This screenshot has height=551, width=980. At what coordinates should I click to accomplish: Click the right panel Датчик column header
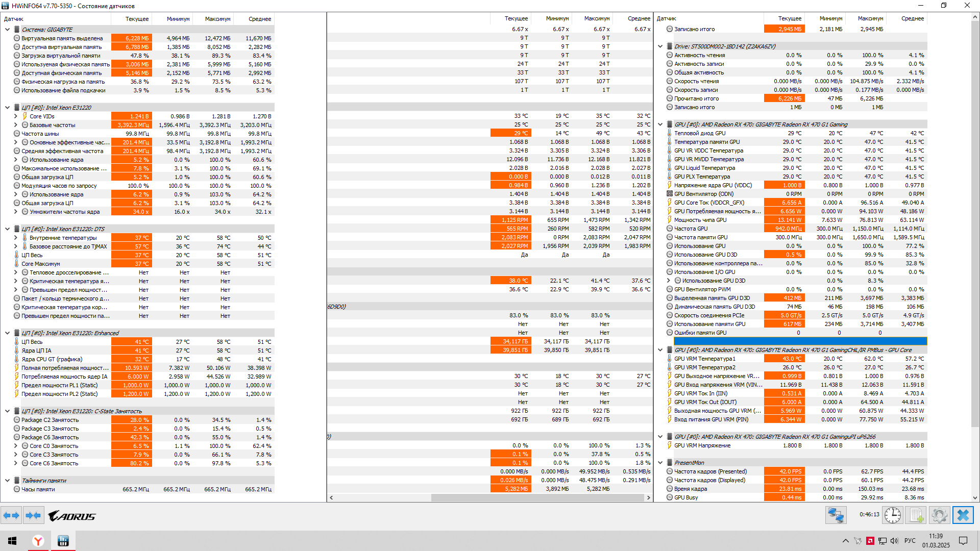(x=667, y=18)
